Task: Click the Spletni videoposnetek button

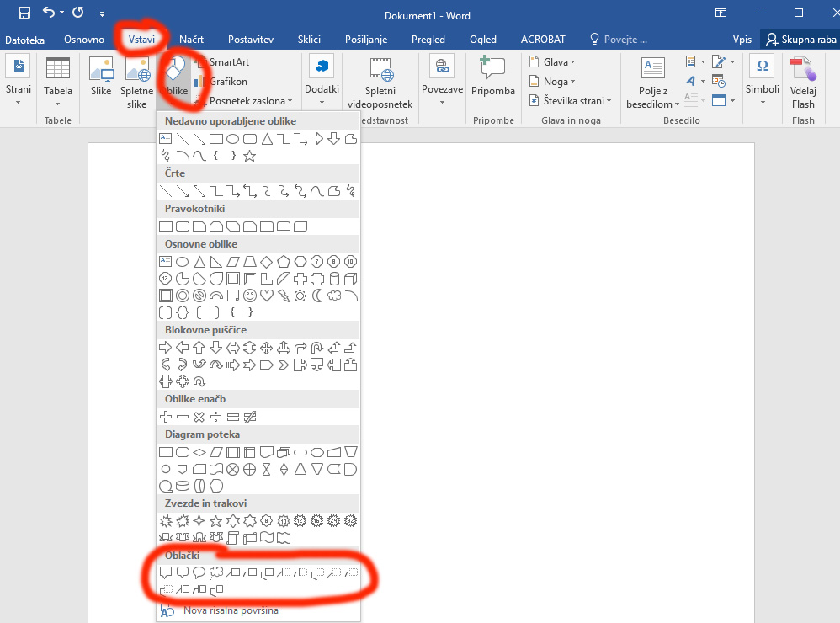Action: pos(380,83)
